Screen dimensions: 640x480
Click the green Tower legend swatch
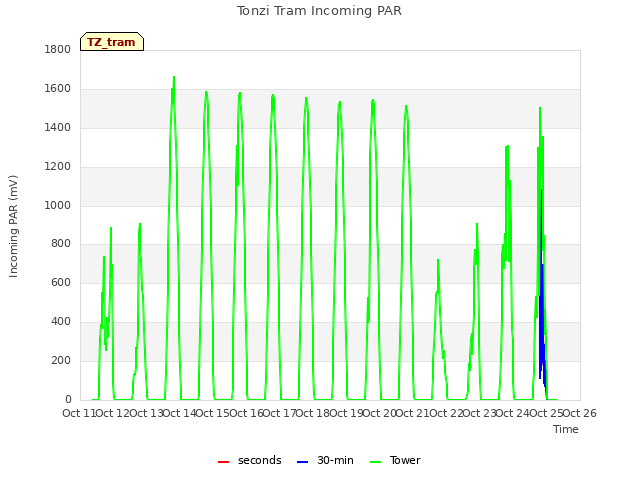375,462
